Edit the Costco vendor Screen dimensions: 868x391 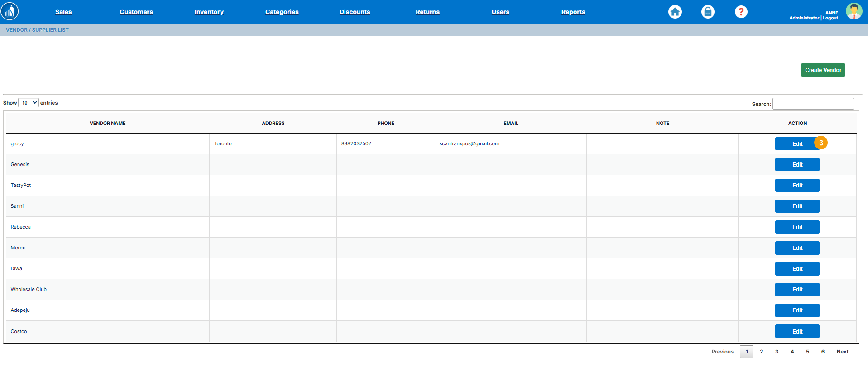(x=797, y=331)
